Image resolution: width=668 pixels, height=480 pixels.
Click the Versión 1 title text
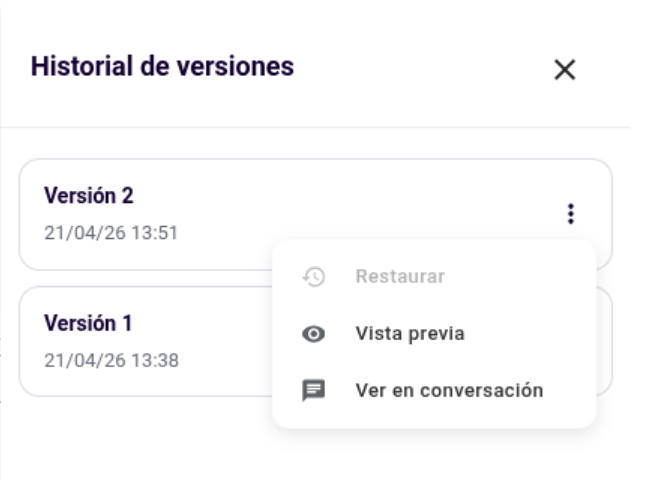pyautogui.click(x=88, y=323)
